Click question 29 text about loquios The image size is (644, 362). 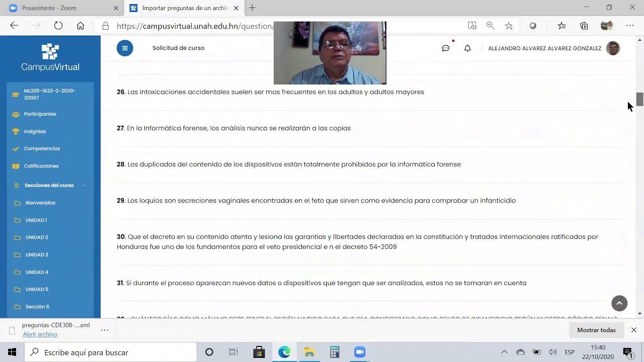[321, 201]
